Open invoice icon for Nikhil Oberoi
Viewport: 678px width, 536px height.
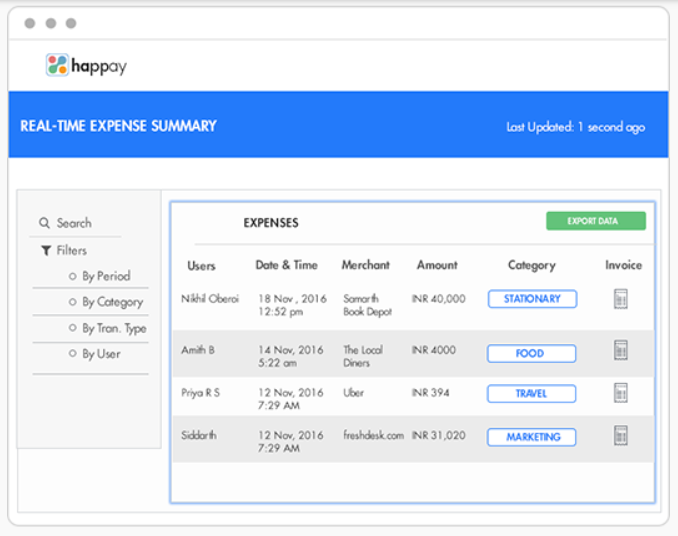pyautogui.click(x=620, y=299)
